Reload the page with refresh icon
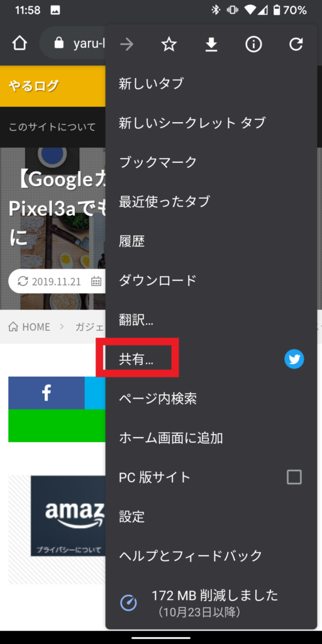The height and width of the screenshot is (644, 322). (296, 45)
